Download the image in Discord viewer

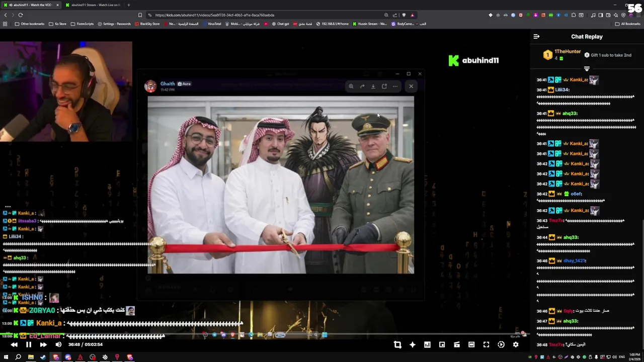point(373,86)
